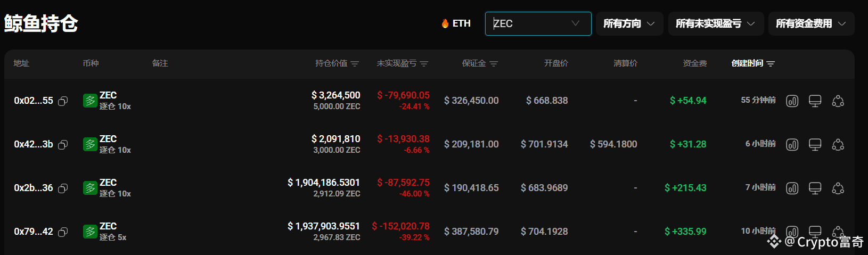
Task: Copy the address 0x02...55
Action: pos(63,101)
